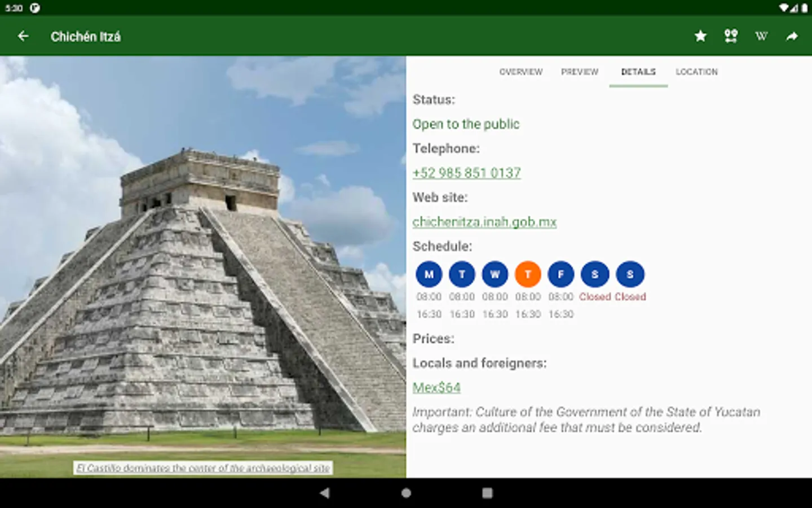Select the Friday F schedule circle
The height and width of the screenshot is (508, 812).
pyautogui.click(x=561, y=274)
